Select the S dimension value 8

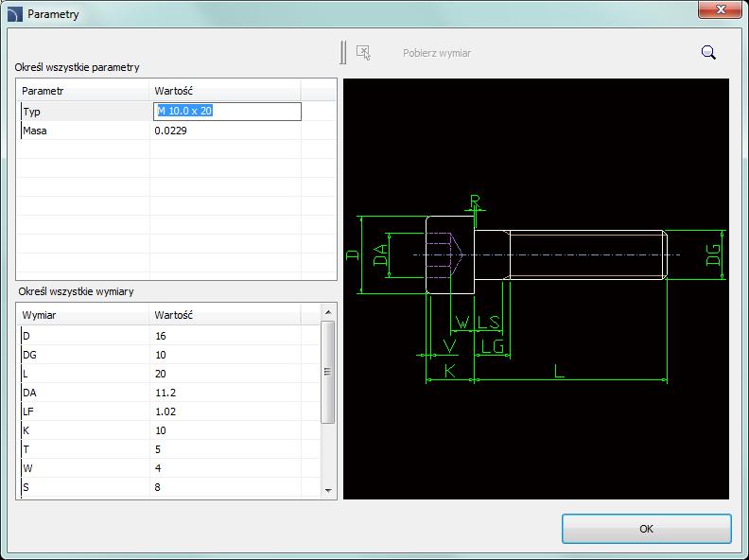coord(158,487)
